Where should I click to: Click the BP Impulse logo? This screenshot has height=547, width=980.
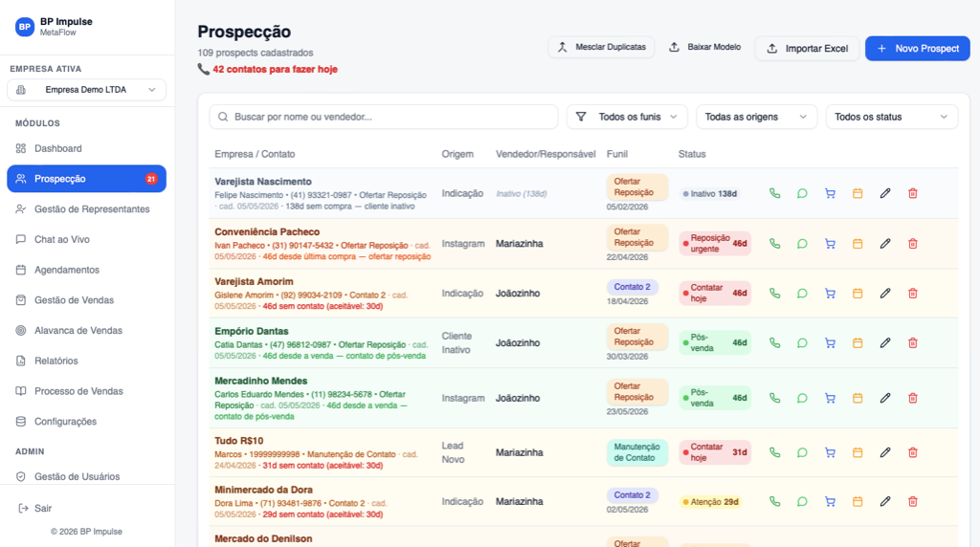click(x=24, y=26)
